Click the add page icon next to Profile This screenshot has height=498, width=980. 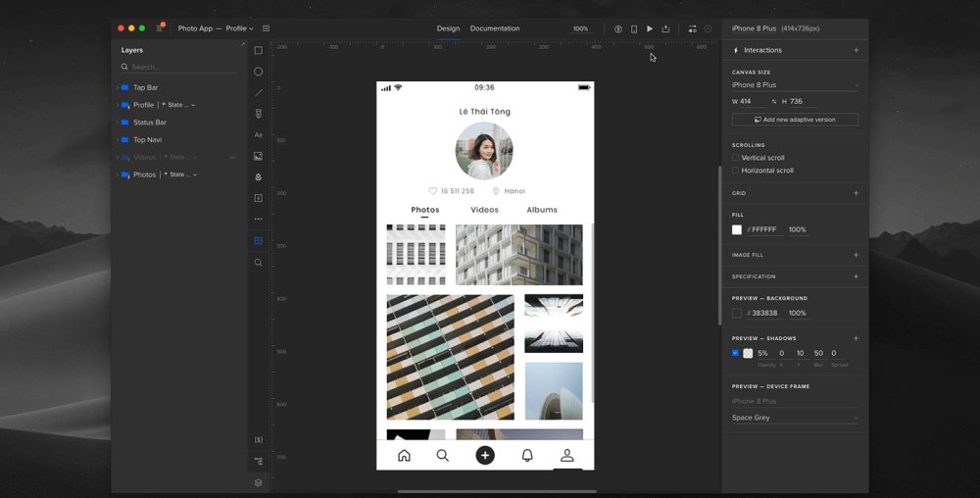click(267, 28)
